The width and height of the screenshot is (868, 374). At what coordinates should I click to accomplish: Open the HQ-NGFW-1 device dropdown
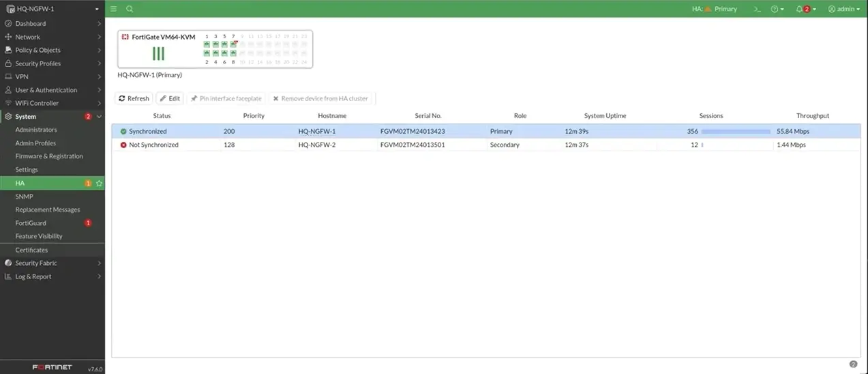point(53,9)
